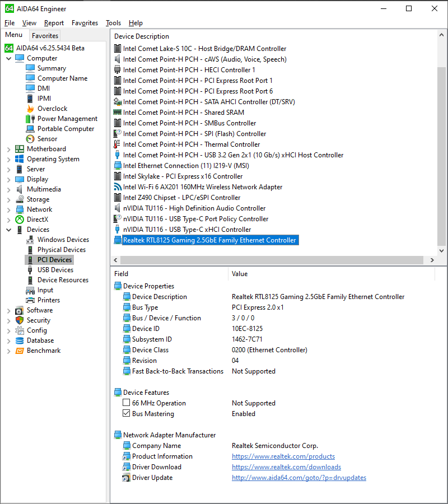Screen dimensions: 448x504
Task: Click the Storage disk icon
Action: point(20,199)
